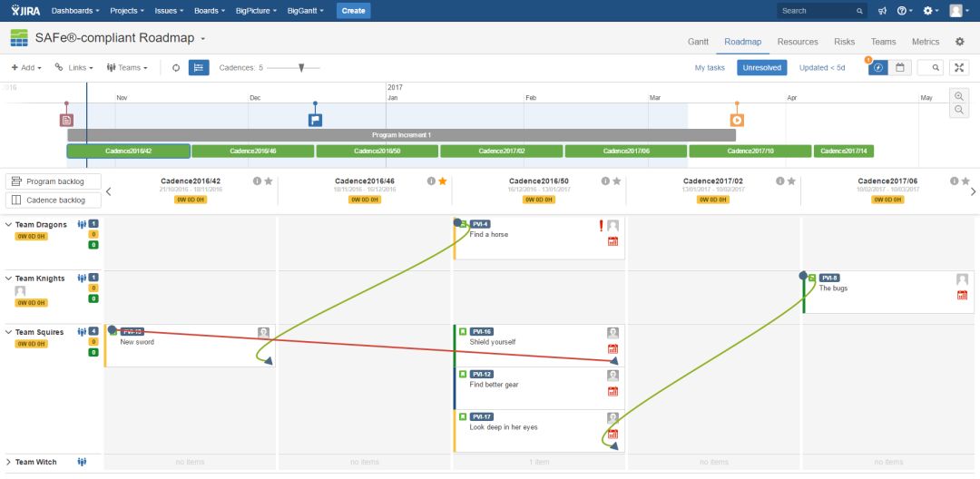Click the blue flag milestone marker
Viewport: 980px width, 479px height.
(x=315, y=120)
